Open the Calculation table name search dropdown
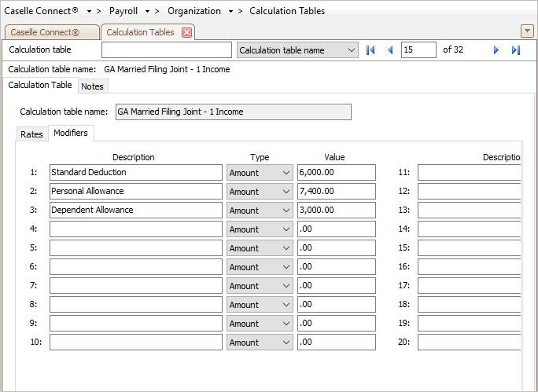538x392 pixels. click(297, 50)
